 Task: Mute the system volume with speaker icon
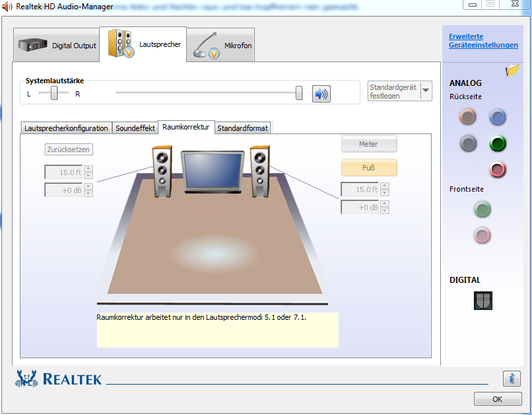(x=321, y=94)
